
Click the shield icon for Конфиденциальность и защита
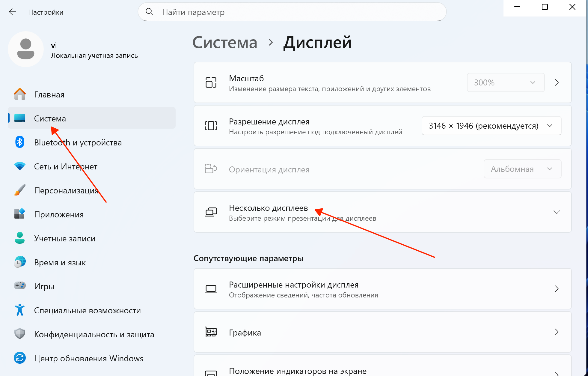point(20,334)
